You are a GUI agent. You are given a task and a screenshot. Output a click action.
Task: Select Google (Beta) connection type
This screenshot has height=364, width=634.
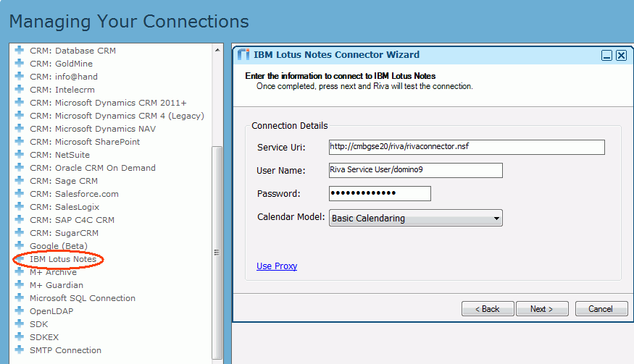[x=58, y=246]
